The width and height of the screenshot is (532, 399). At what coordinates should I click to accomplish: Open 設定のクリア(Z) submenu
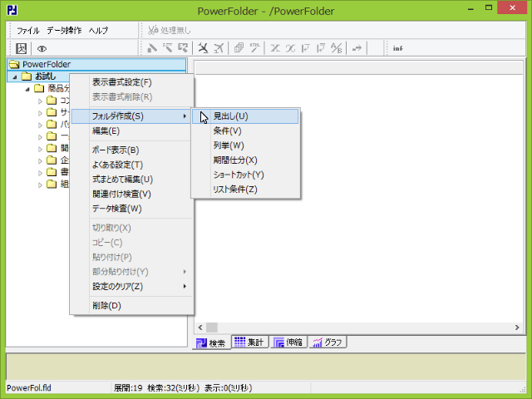[131, 286]
